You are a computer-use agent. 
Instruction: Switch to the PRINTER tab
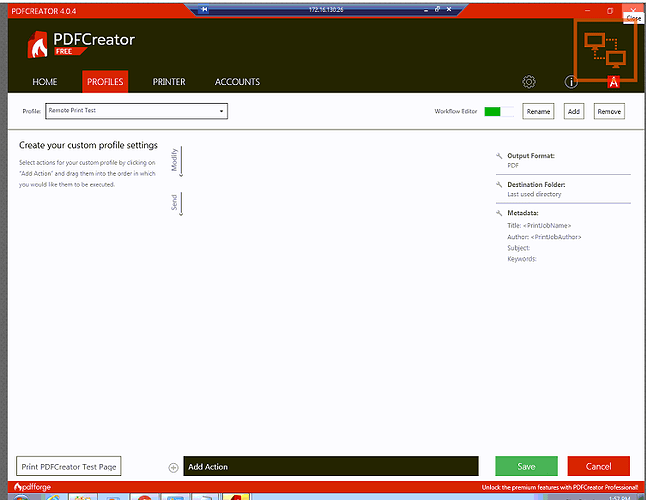[x=169, y=82]
